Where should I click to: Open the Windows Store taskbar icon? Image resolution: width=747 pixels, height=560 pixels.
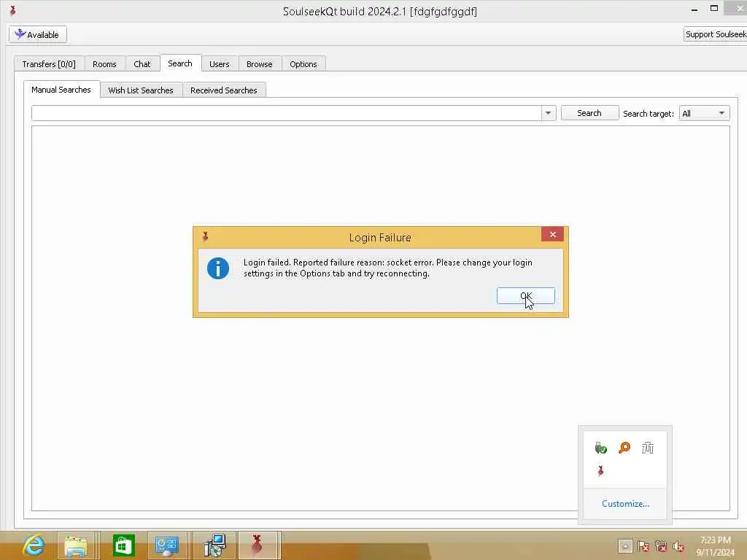pos(123,545)
